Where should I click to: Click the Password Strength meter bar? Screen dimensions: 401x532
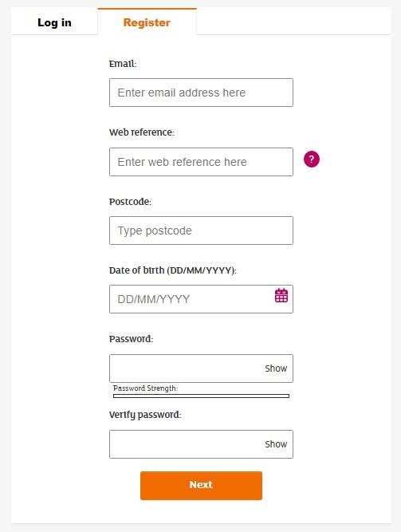201,396
